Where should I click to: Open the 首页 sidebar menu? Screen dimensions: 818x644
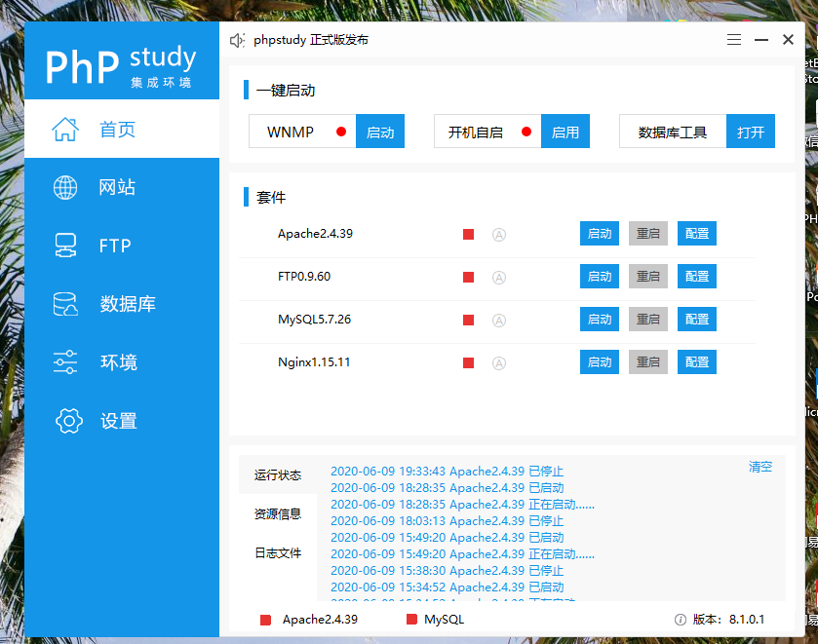pos(122,129)
